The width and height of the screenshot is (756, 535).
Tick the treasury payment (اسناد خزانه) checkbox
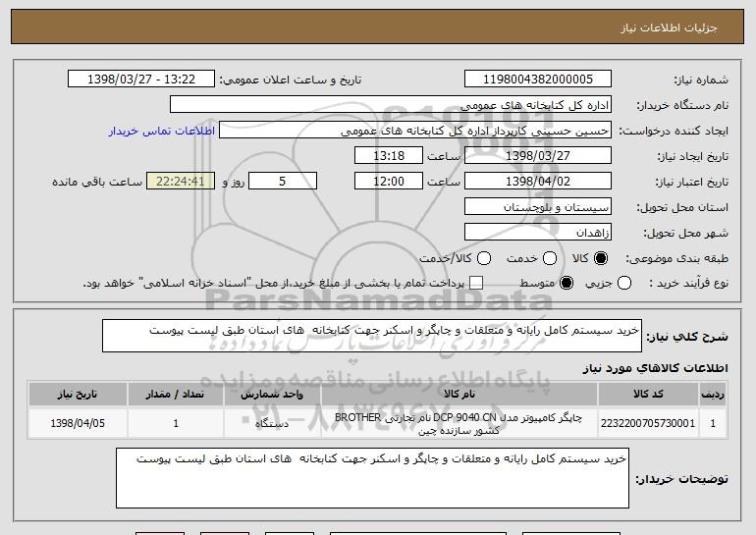[x=477, y=284]
